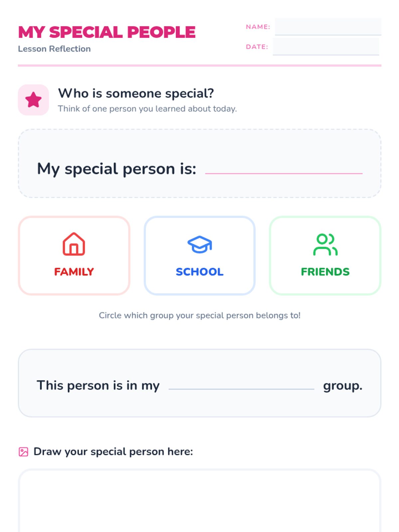Screen dimensions: 399x532
Task: Click the blue graduation cap icon
Action: coord(199,245)
